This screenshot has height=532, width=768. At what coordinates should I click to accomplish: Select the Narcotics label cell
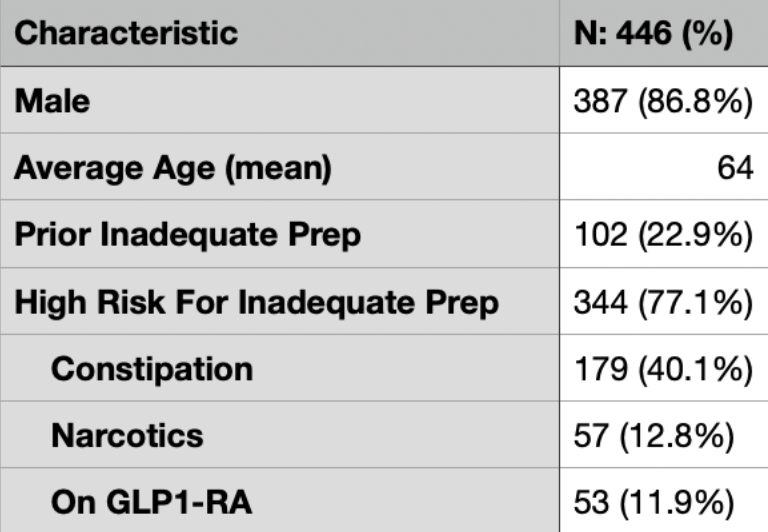(x=280, y=435)
